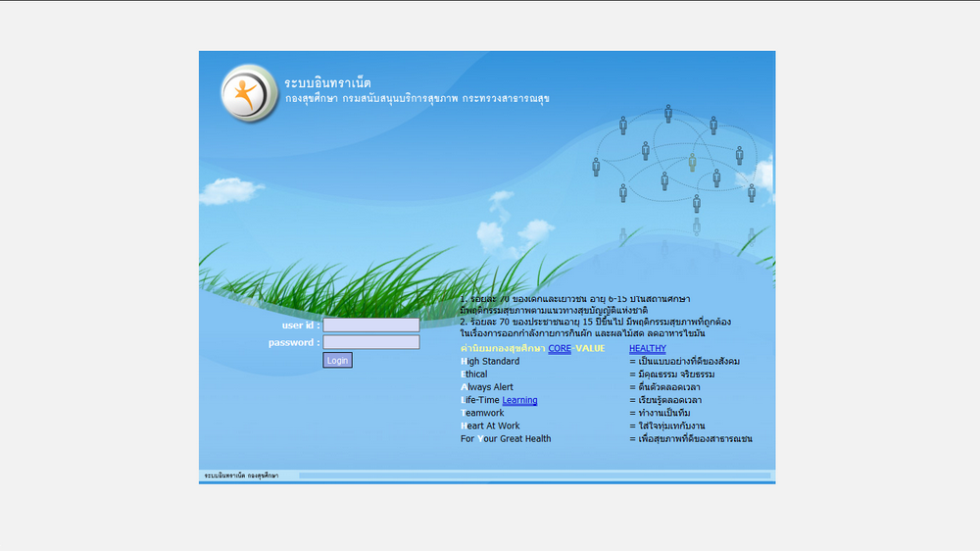Select 'For Your Great Health' text
The height and width of the screenshot is (551, 980).
pos(506,439)
